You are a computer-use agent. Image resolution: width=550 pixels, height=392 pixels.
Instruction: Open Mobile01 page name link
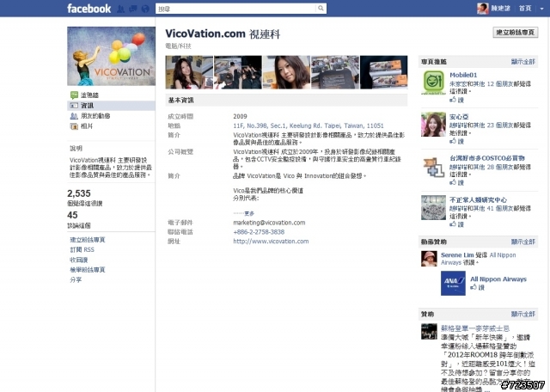tap(463, 75)
